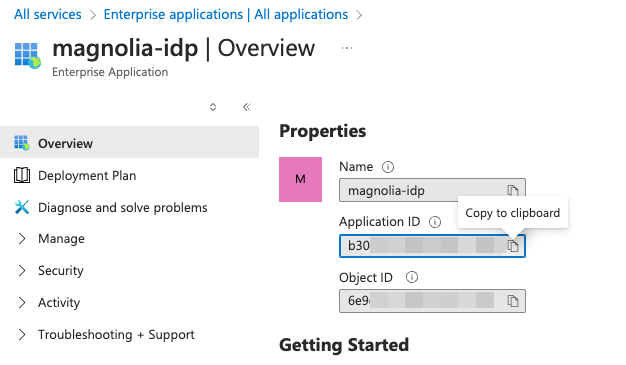This screenshot has height=365, width=626.
Task: Click the Overview grid icon in sidebar
Action: (22, 143)
